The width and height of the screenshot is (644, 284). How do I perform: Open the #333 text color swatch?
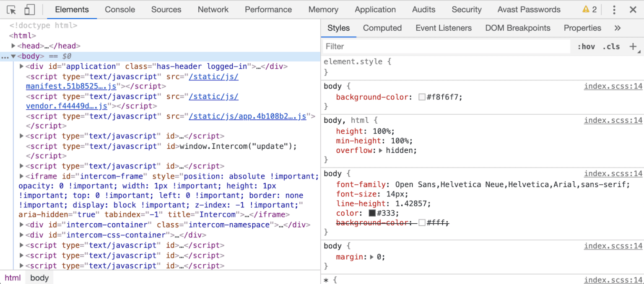pos(372,213)
